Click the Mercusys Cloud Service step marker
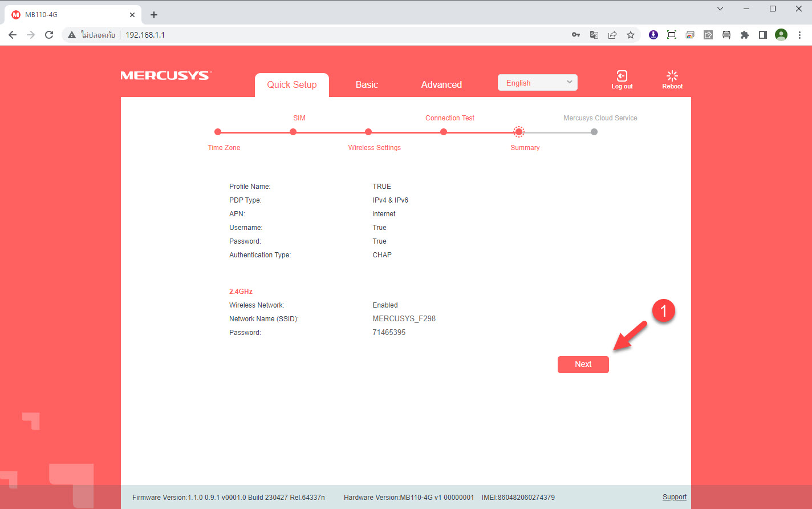 coord(594,132)
